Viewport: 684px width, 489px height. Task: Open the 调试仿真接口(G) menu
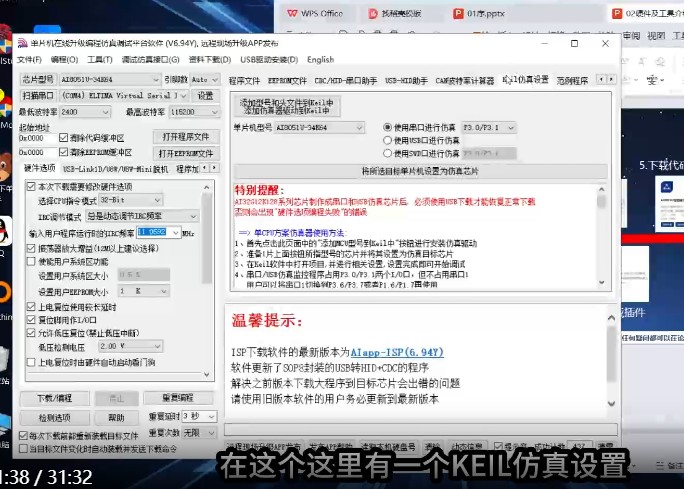click(150, 59)
